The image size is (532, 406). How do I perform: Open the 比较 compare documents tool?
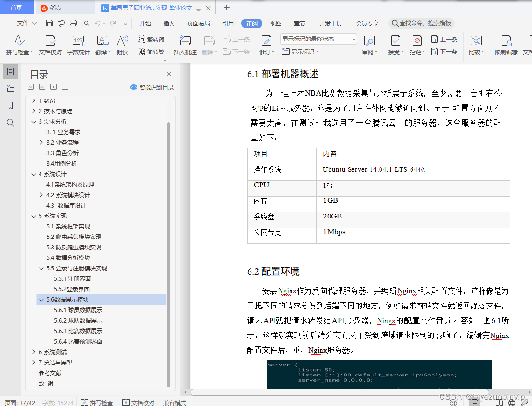point(476,45)
